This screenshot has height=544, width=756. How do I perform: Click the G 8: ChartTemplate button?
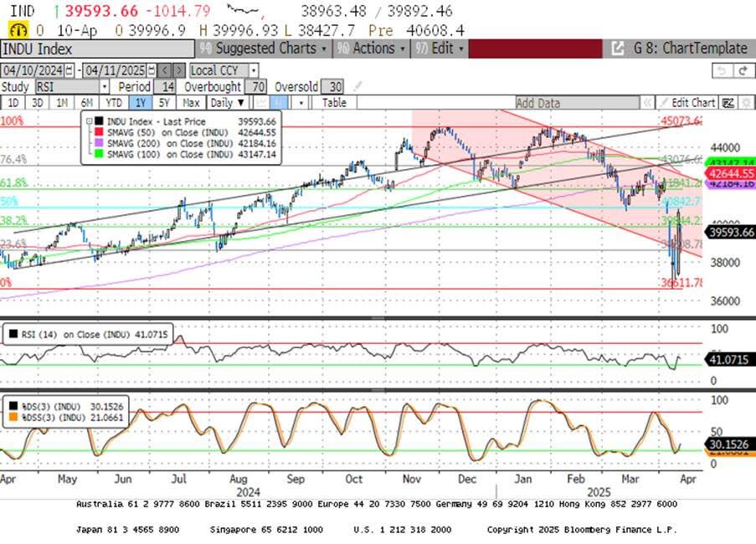pyautogui.click(x=679, y=49)
